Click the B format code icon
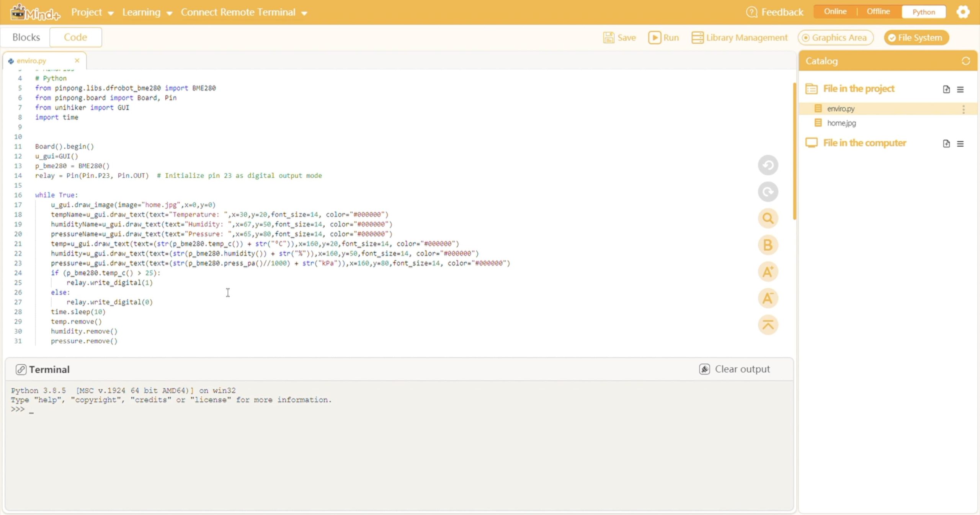Screen dimensions: 980x515 [x=768, y=245]
